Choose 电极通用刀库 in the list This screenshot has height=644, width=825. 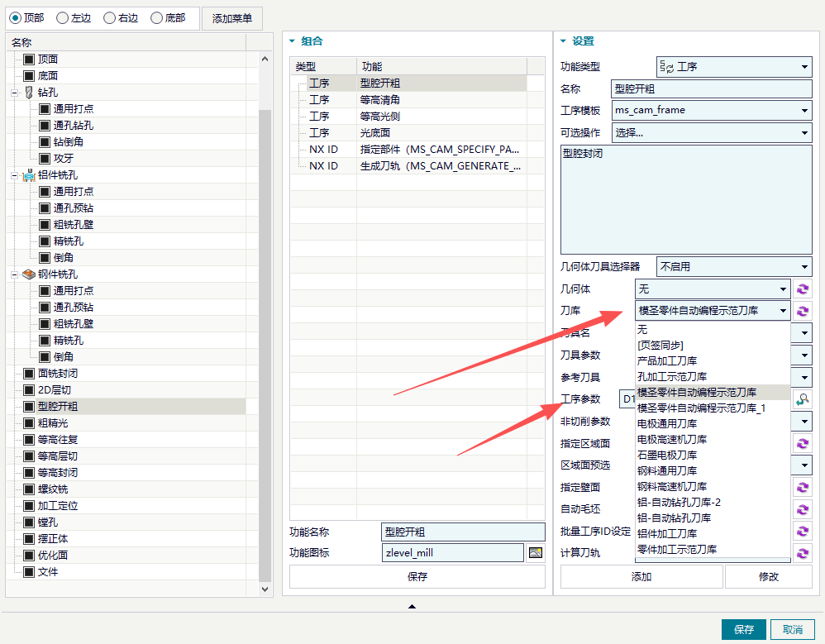(713, 423)
